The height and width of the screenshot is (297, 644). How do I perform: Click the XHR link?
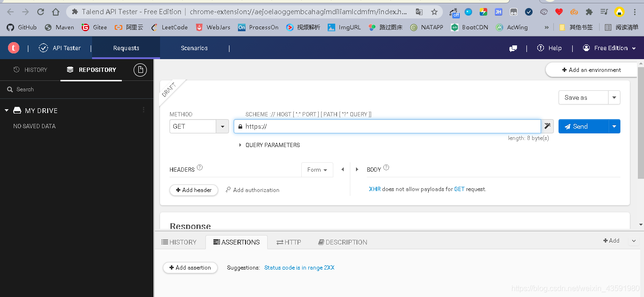pos(375,189)
